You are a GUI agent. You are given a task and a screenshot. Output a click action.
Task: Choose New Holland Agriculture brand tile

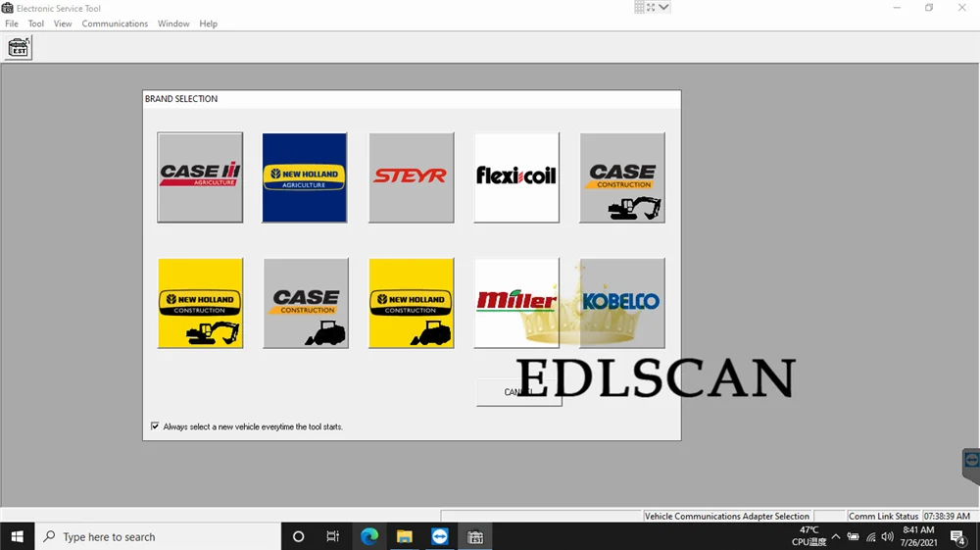(x=305, y=177)
